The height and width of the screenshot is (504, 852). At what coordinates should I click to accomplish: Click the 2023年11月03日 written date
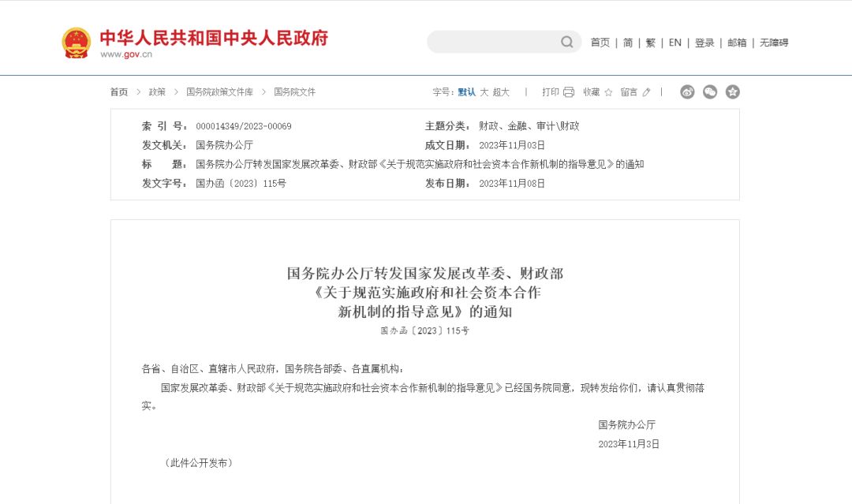(512, 145)
